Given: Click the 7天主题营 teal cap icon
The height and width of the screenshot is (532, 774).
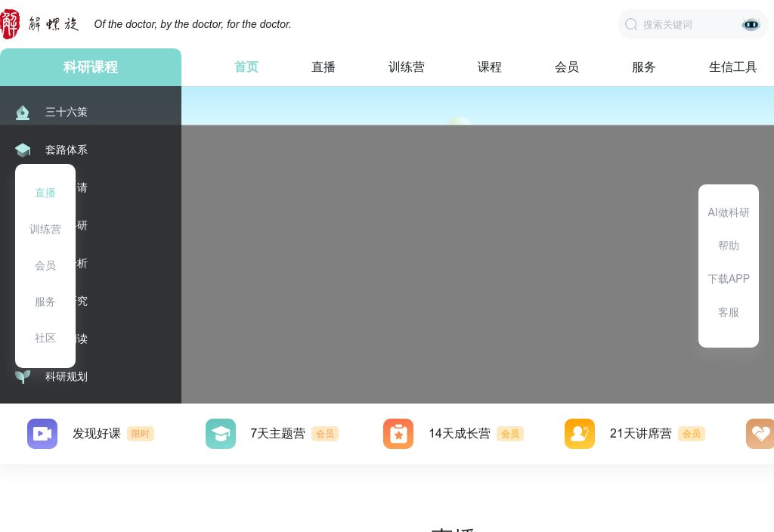Looking at the screenshot, I should coord(221,434).
